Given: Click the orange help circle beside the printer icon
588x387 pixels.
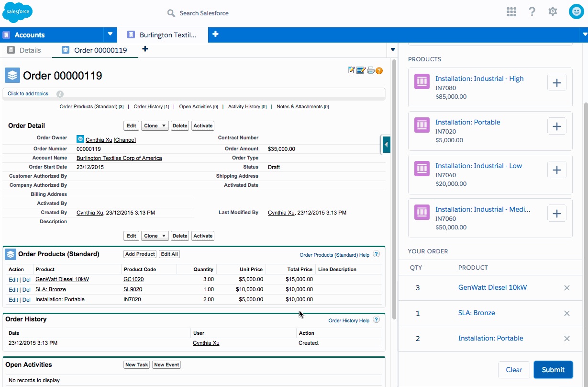Looking at the screenshot, I should 379,70.
